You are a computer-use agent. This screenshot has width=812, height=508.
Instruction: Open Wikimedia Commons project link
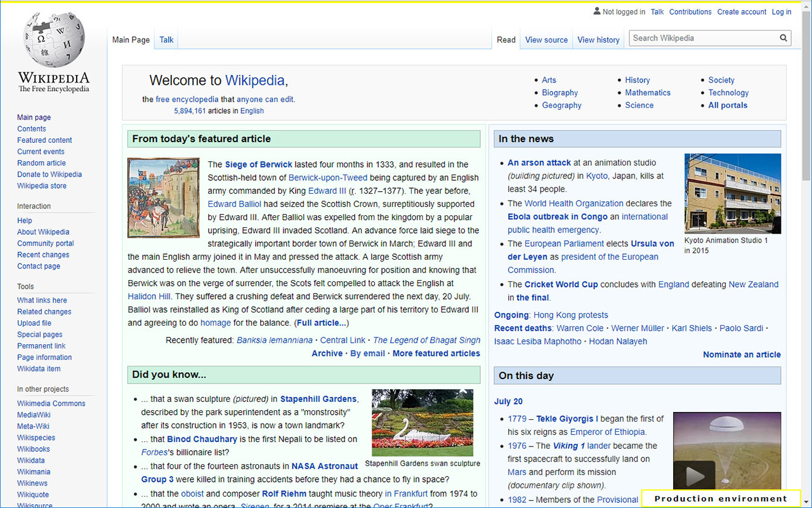tap(51, 403)
